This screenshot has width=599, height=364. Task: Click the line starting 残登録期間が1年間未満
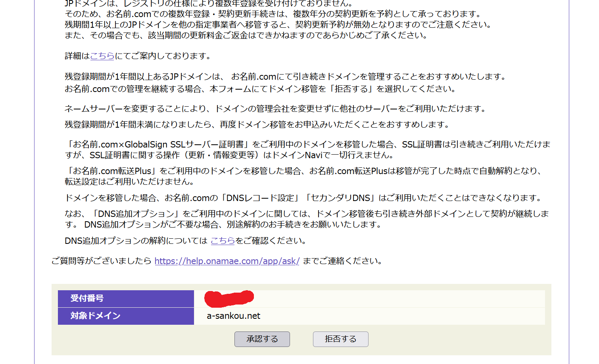point(257,125)
